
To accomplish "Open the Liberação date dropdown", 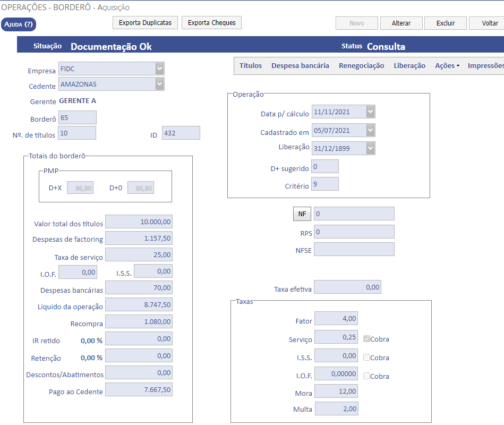I will click(370, 148).
